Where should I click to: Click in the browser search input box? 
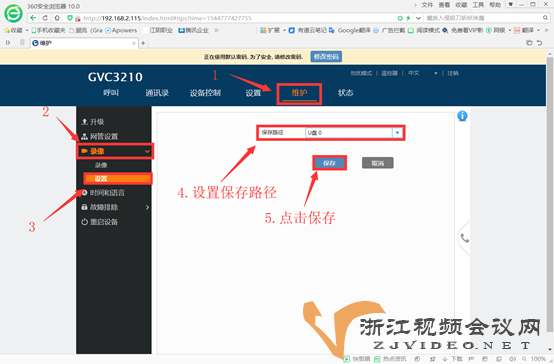coord(482,18)
